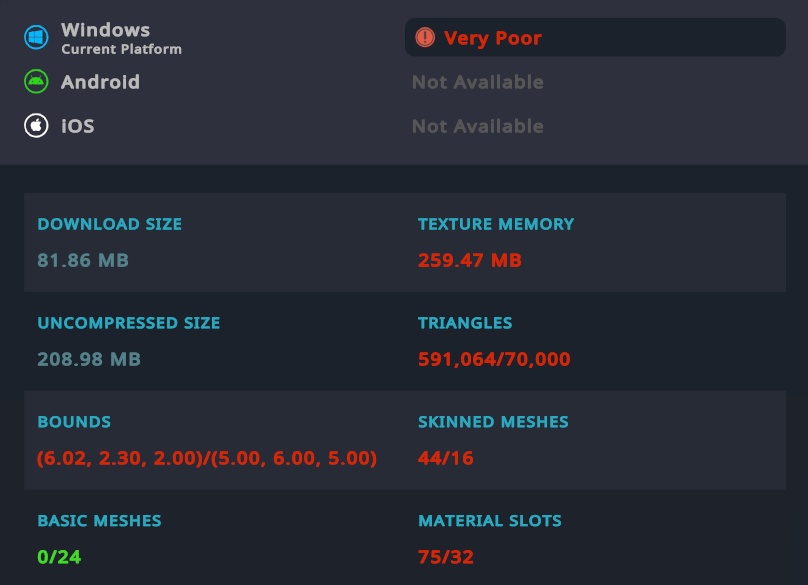Click the green Basic Meshes 0/24 indicator
The width and height of the screenshot is (808, 585).
pyautogui.click(x=58, y=556)
